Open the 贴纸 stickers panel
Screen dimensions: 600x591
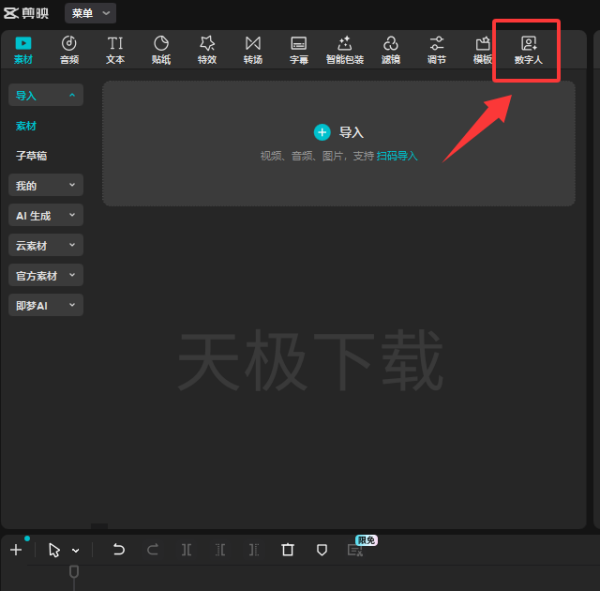pos(161,49)
